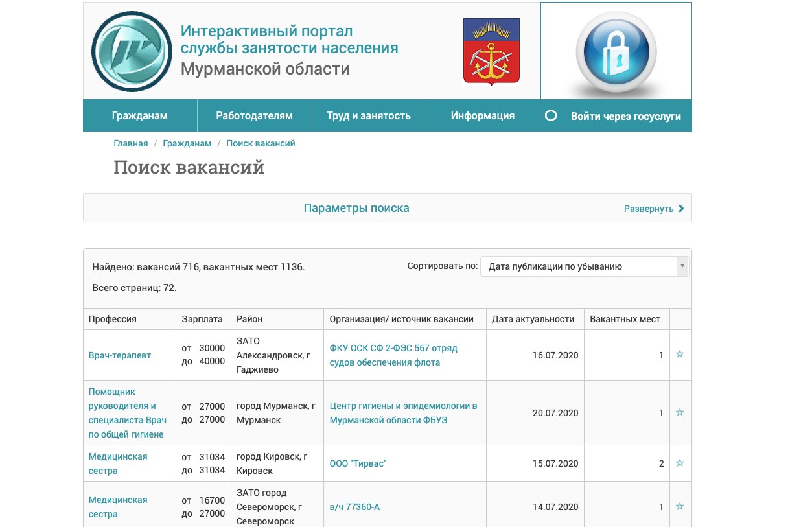Star the Помощник руководителя vacancy as favorite
This screenshot has height=527, width=812.
pos(680,412)
